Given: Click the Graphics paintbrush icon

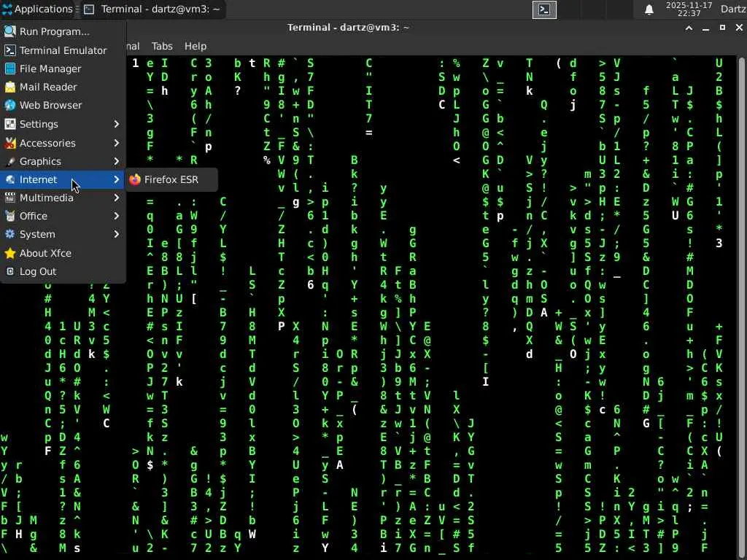Looking at the screenshot, I should [x=9, y=161].
